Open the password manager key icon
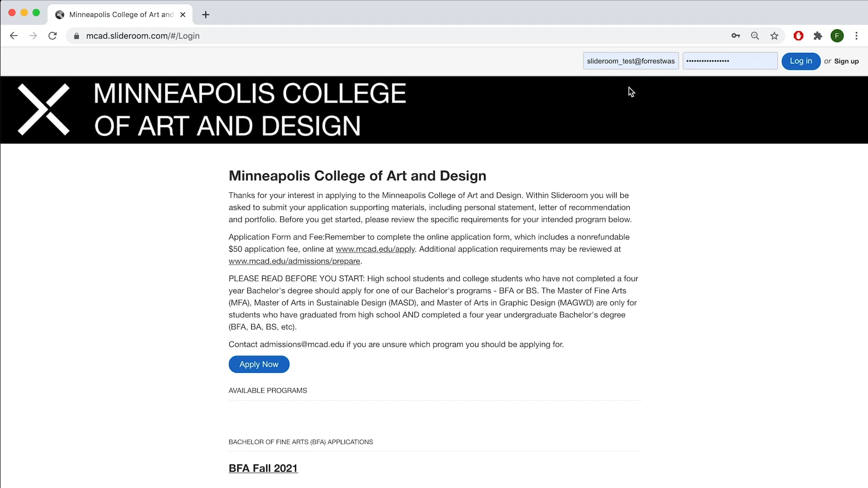The image size is (868, 488). [735, 36]
